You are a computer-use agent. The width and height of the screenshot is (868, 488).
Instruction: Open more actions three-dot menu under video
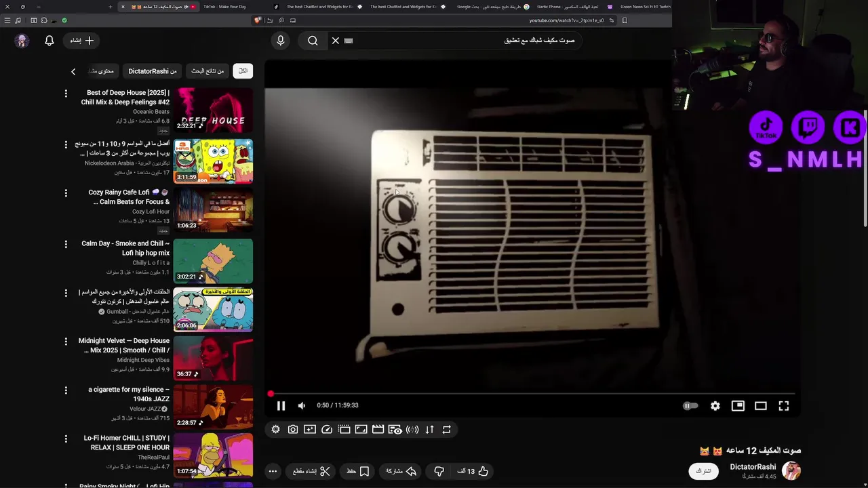(x=273, y=471)
